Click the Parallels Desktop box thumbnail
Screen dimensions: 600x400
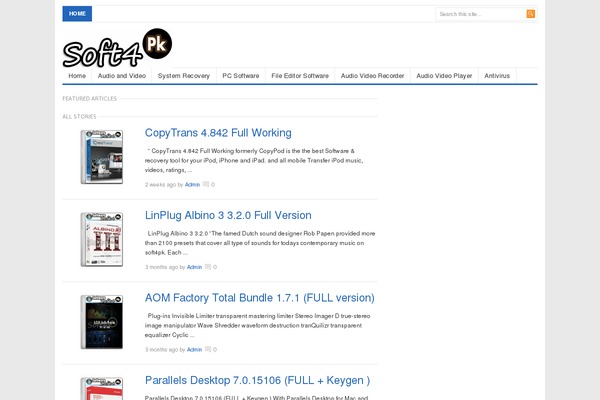[102, 389]
